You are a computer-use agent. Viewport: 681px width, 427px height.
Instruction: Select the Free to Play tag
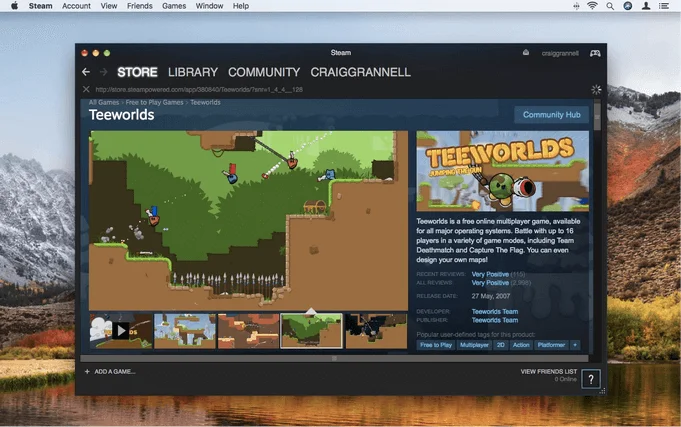tap(435, 345)
